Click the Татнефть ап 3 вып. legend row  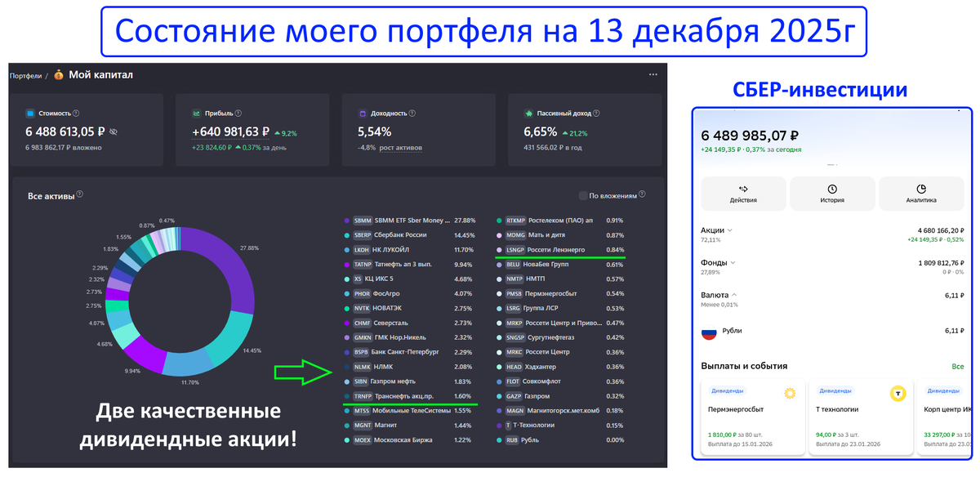pyautogui.click(x=410, y=265)
